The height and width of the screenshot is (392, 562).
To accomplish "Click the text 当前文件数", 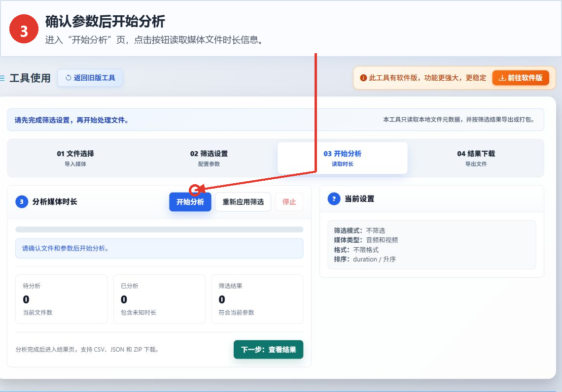I will click(37, 313).
